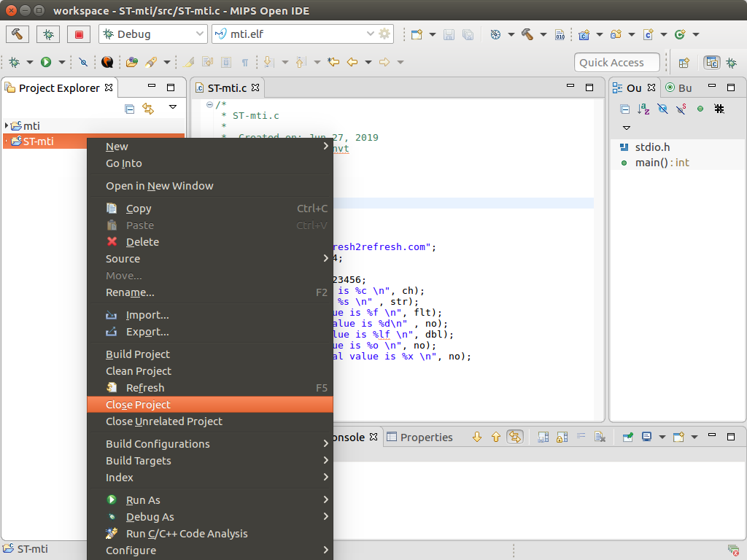Choose Refresh from context menu
The image size is (747, 560).
coord(210,388)
